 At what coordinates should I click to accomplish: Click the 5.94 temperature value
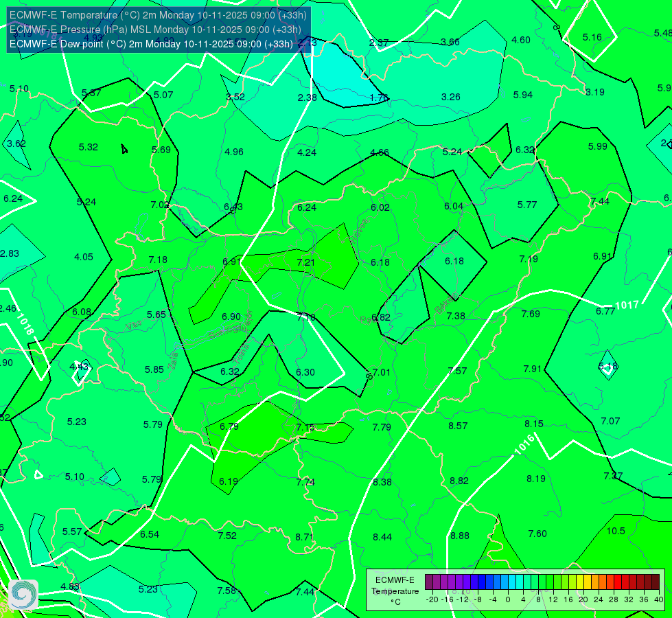523,95
